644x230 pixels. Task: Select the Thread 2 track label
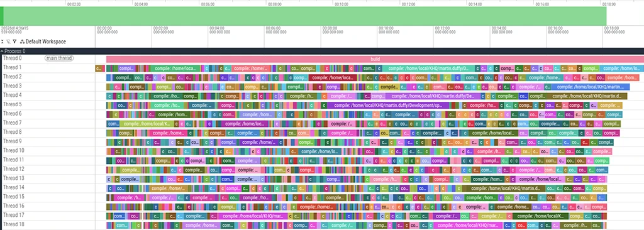pyautogui.click(x=12, y=77)
